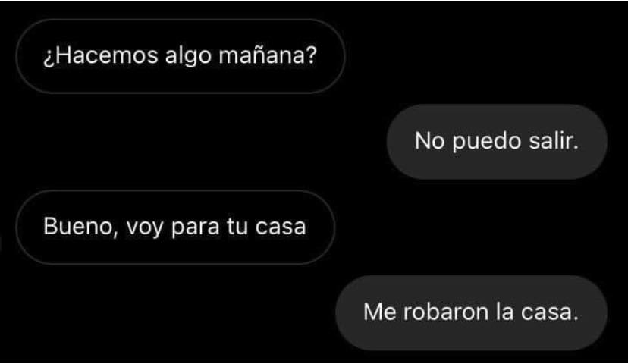
Task: Click the word 'mañana?' in first message
Action: coord(268,55)
